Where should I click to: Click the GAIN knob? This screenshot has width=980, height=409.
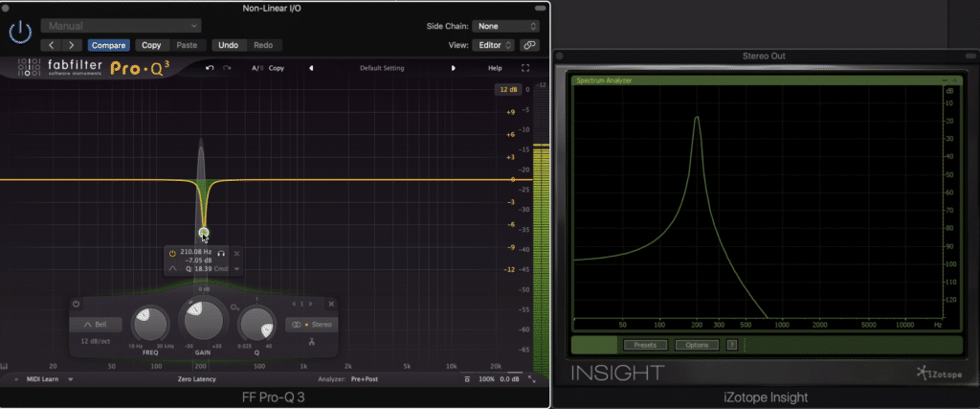click(203, 320)
